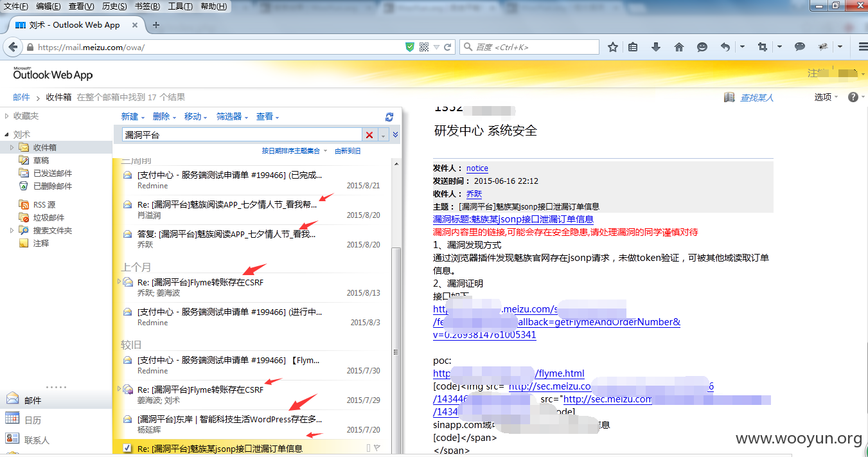The height and width of the screenshot is (457, 868).
Task: Open the browser hamburger menu
Action: point(863,47)
